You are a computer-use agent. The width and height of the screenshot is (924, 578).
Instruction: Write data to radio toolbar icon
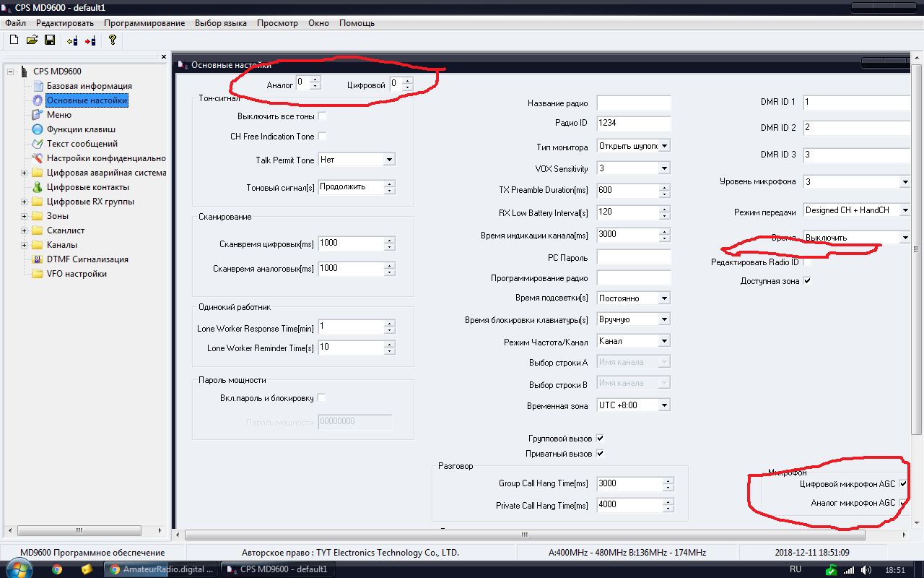pos(90,40)
